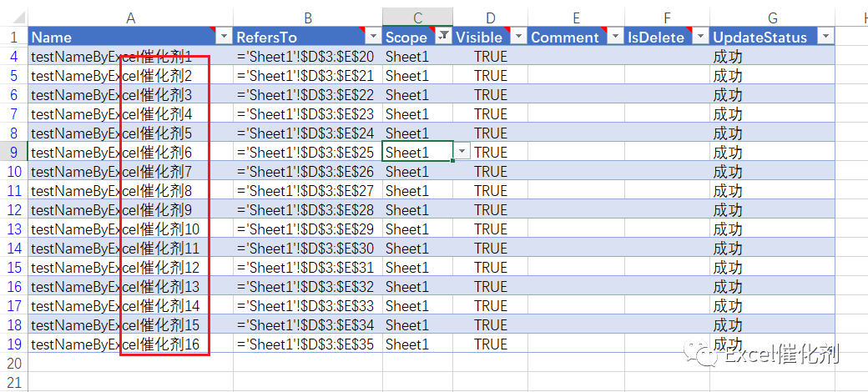Click the active filter icon on Scope
The image size is (868, 392).
[443, 37]
